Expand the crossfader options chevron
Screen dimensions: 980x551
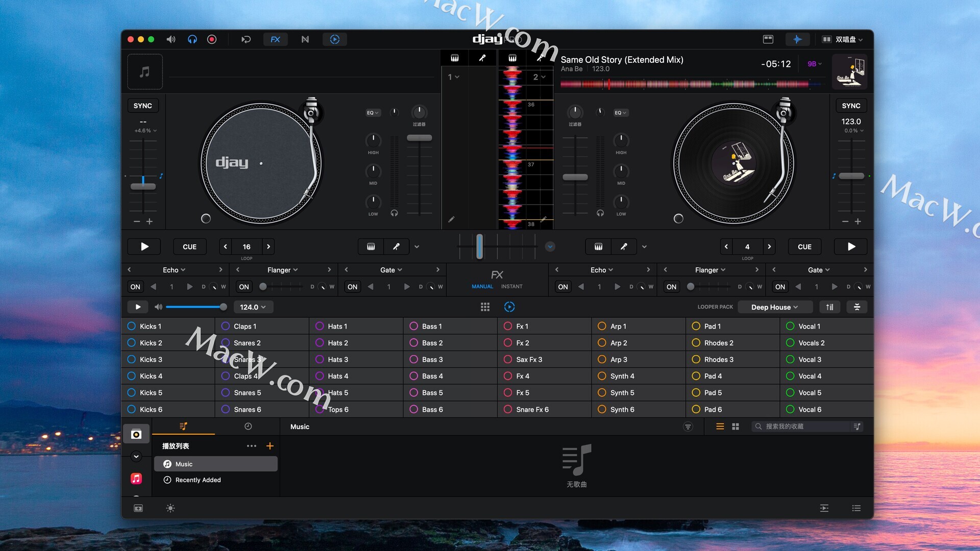(x=550, y=247)
